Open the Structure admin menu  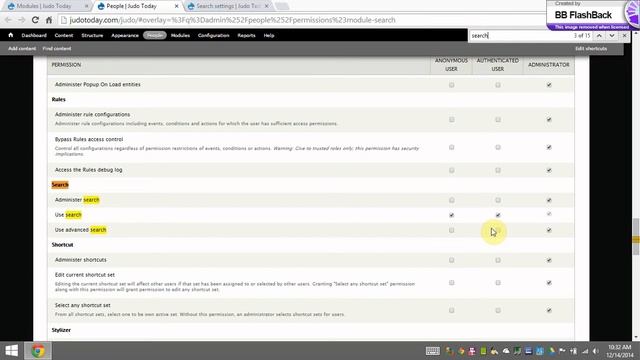pos(92,36)
